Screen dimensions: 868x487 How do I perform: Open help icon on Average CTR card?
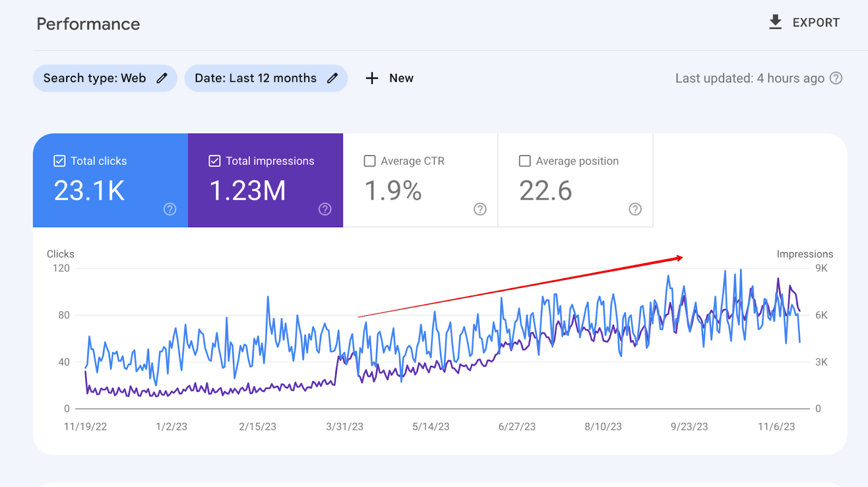(480, 209)
